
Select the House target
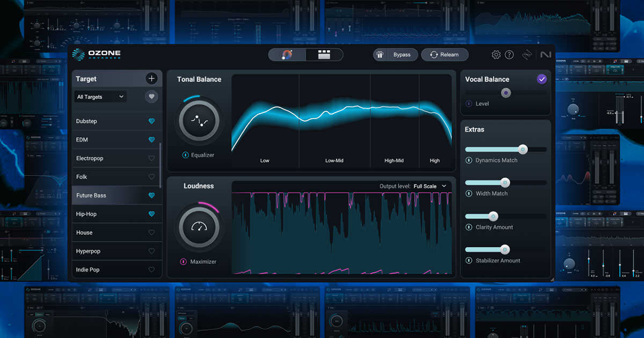pyautogui.click(x=116, y=232)
